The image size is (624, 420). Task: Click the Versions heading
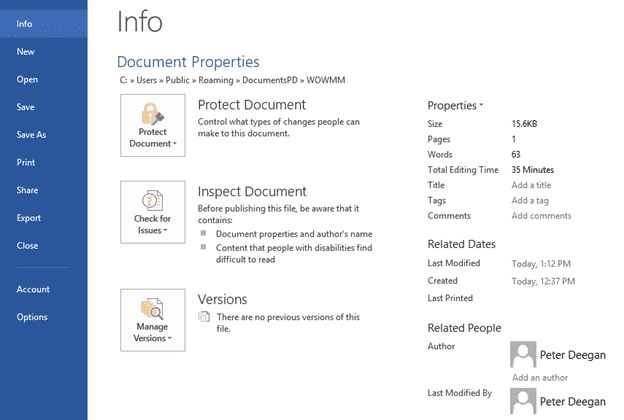coord(222,299)
